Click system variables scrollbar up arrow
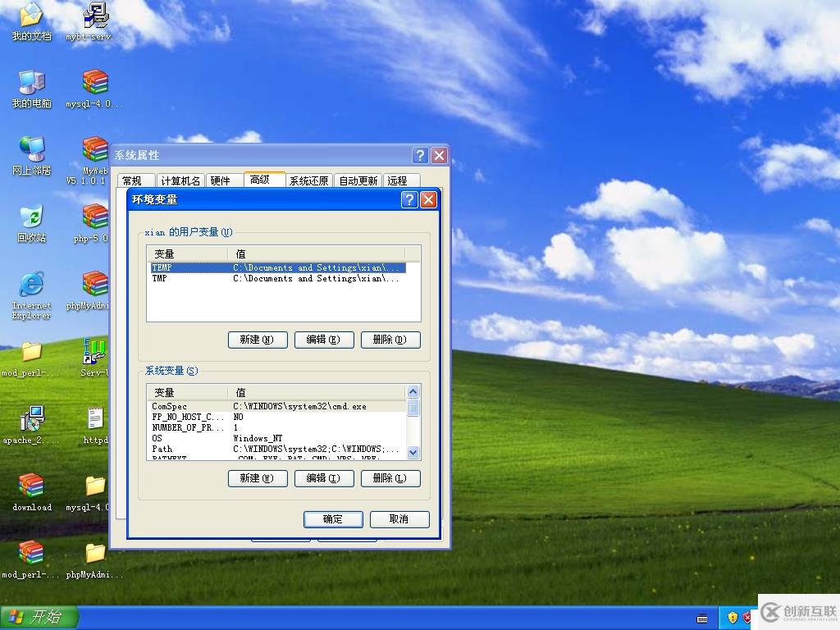The width and height of the screenshot is (840, 630). click(x=413, y=391)
